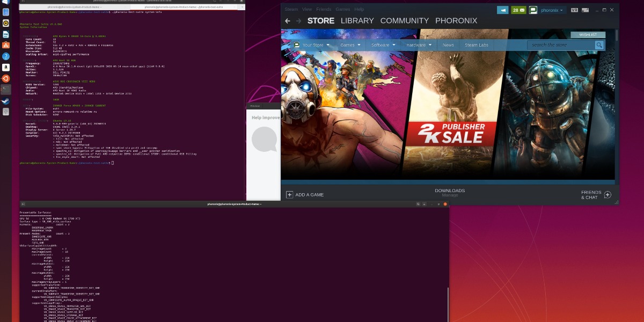Switch to the LIBRARY tab
This screenshot has width=644, height=322.
(x=357, y=21)
